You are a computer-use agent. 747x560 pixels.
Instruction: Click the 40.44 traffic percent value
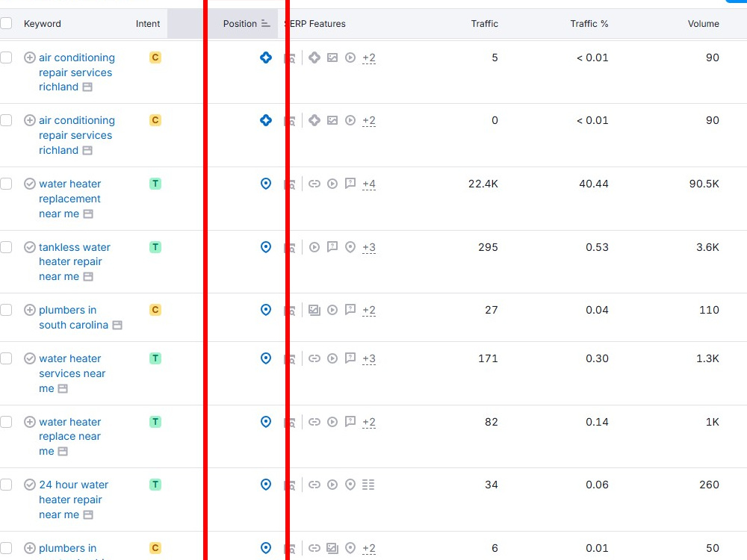point(594,184)
